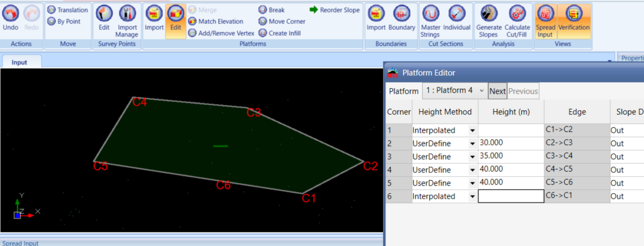Expand Height Method dropdown for corner 1
Image resolution: width=644 pixels, height=246 pixels.
pos(472,131)
